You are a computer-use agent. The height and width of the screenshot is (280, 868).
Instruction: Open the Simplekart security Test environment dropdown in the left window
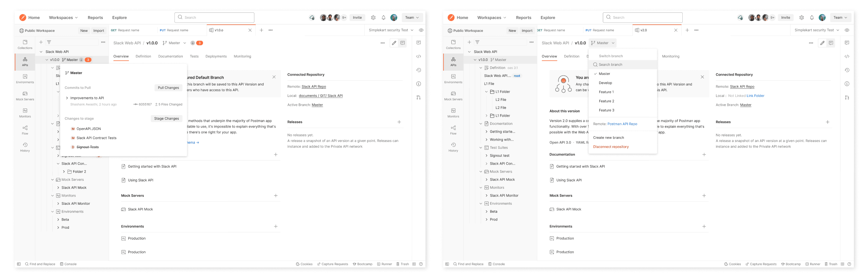(x=391, y=30)
